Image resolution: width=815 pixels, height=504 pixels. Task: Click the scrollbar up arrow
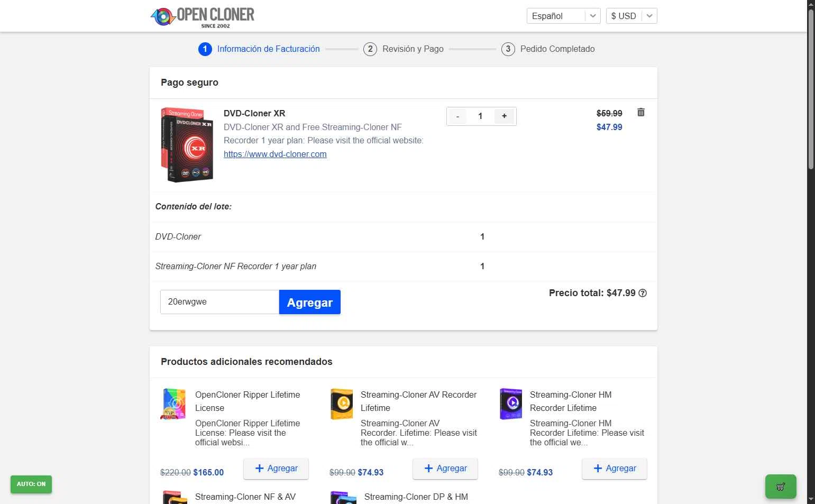tap(811, 4)
